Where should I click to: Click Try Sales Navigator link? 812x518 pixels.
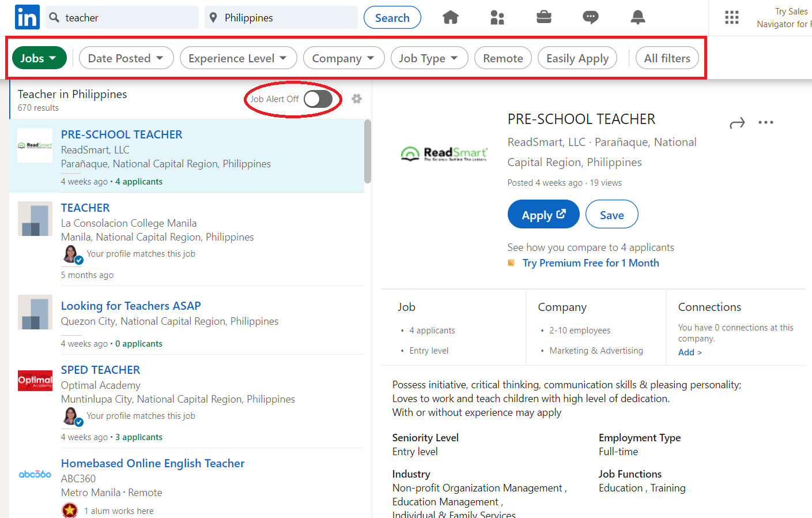[784, 18]
